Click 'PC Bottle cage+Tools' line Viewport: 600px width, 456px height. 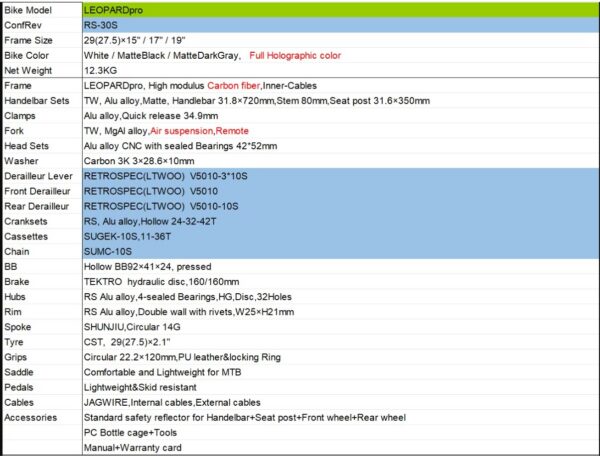(130, 433)
